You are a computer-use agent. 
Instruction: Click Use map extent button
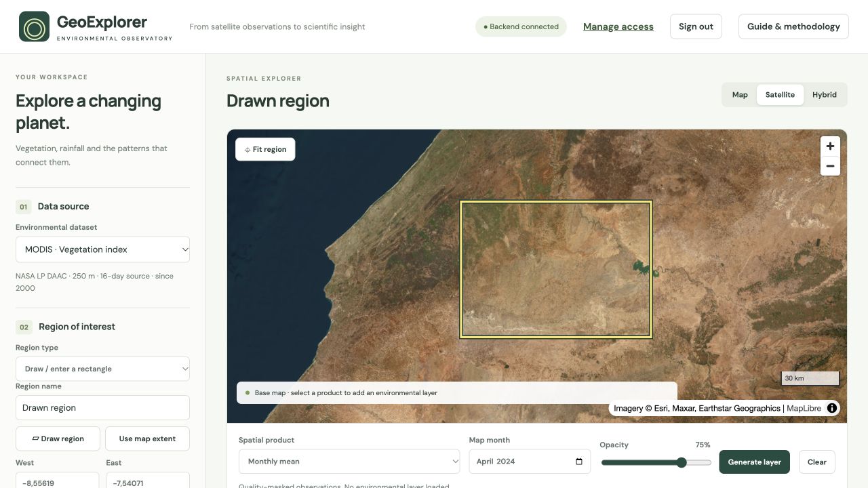147,439
